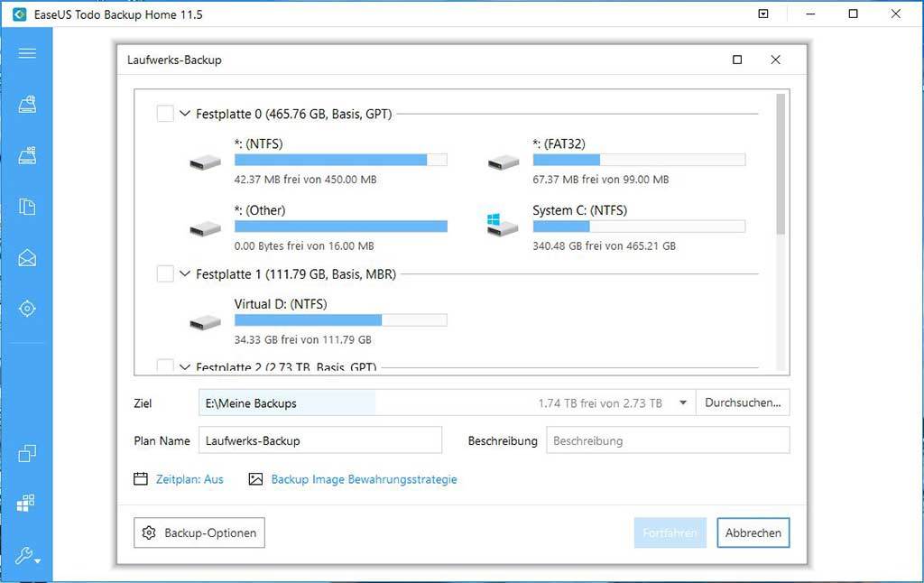Open Tools wrench icon in sidebar
The height and width of the screenshot is (583, 924).
click(27, 555)
